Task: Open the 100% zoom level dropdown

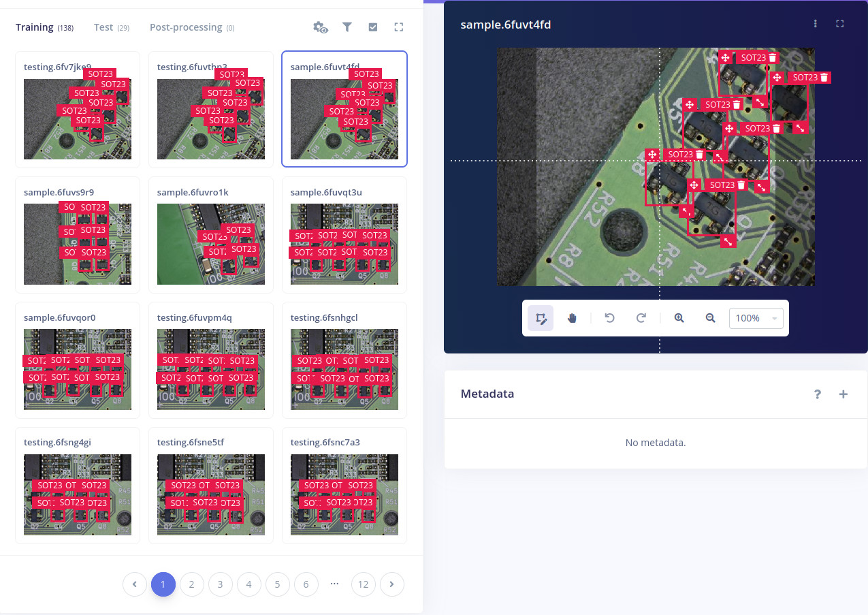Action: click(x=756, y=318)
